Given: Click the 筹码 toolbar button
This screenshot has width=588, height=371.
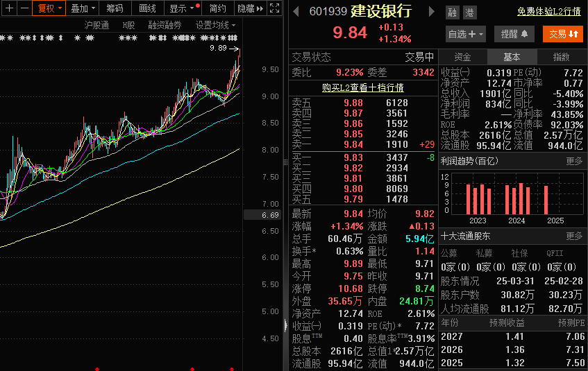Looking at the screenshot, I should [x=115, y=8].
